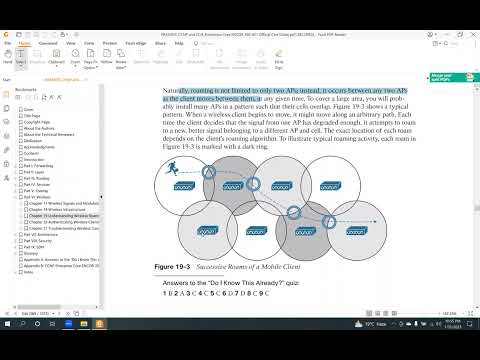Expand Part IV: Services bookmark
This screenshot has height=360, width=480.
coord(16,185)
